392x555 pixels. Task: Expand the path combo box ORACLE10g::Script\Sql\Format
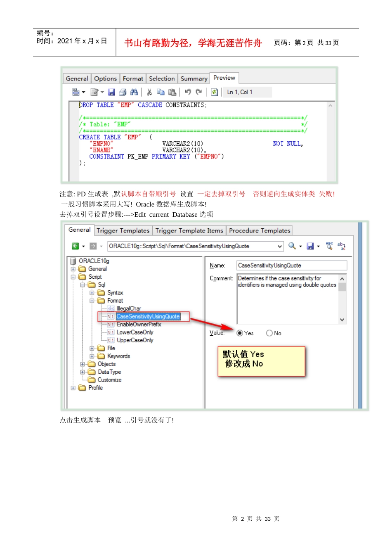(280, 246)
